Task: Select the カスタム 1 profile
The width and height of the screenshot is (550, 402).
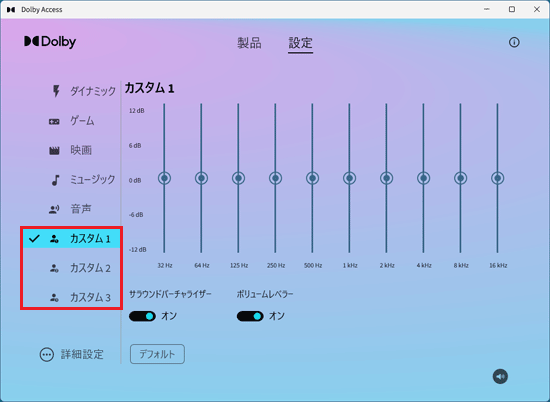Action: tap(72, 239)
